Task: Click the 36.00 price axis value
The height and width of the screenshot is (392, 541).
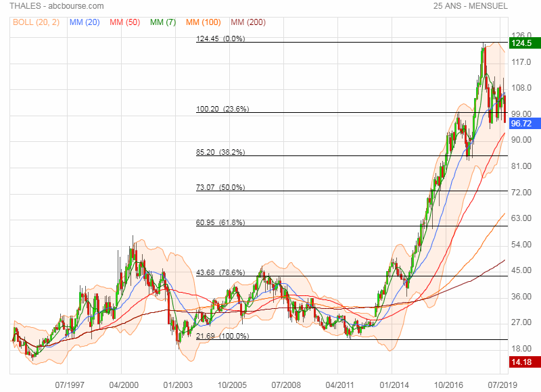Action: pos(521,297)
